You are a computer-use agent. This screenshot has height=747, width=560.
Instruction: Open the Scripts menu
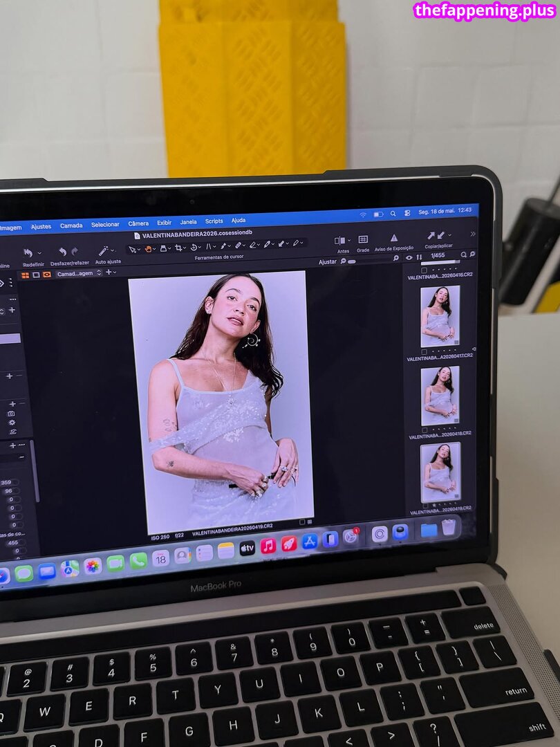click(214, 221)
